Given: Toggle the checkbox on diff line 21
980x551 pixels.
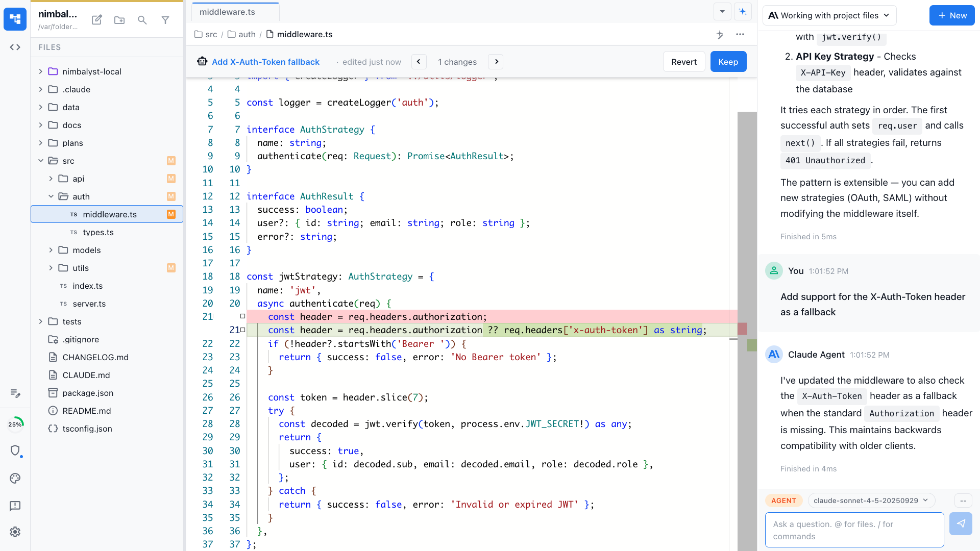Looking at the screenshot, I should (x=242, y=316).
